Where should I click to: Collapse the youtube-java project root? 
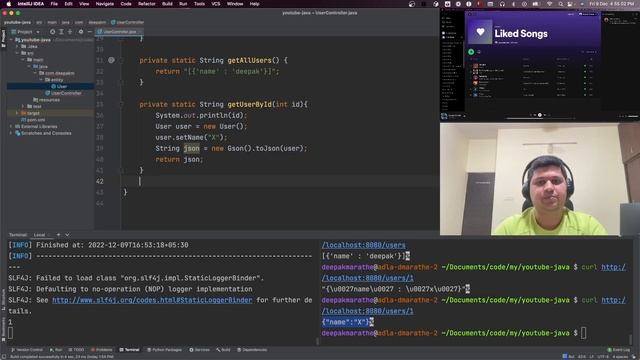[x=11, y=40]
